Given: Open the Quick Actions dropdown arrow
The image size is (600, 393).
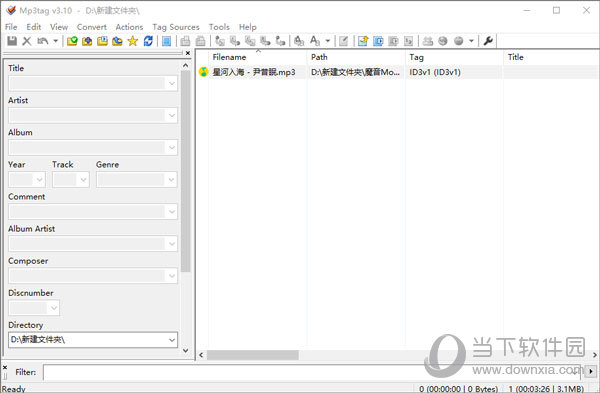Looking at the screenshot, I should pyautogui.click(x=328, y=41).
